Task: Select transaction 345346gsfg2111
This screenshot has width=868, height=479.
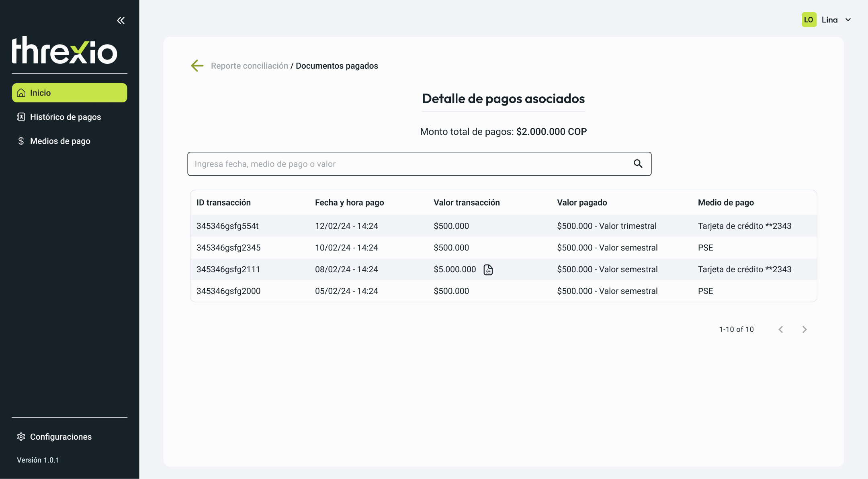Action: tap(228, 269)
